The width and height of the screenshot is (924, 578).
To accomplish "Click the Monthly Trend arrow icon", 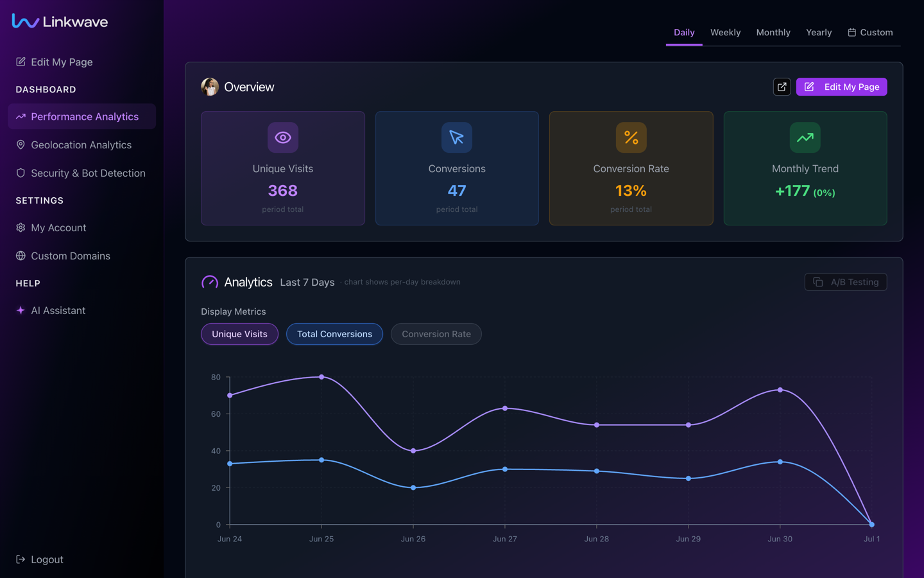I will (805, 137).
